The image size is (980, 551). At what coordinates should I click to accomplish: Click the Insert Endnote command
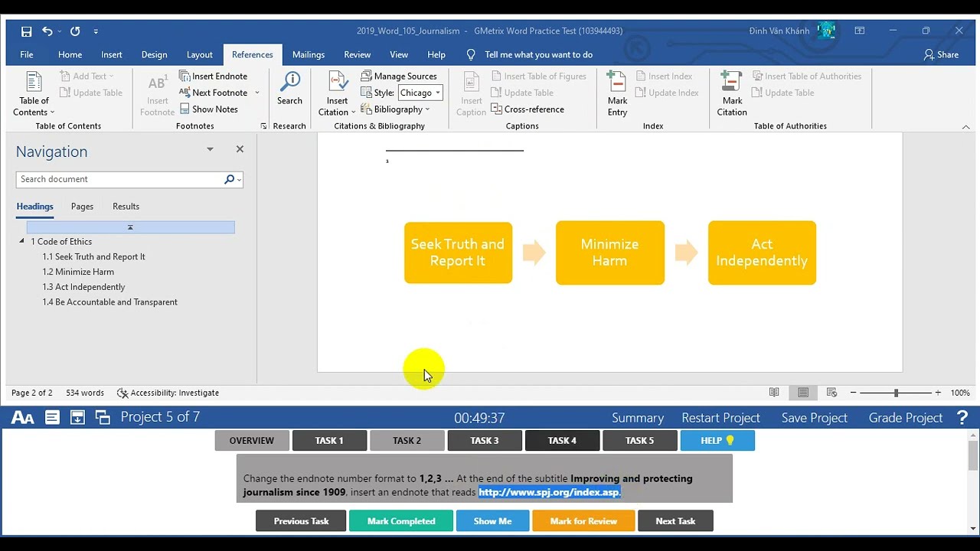[x=214, y=76]
